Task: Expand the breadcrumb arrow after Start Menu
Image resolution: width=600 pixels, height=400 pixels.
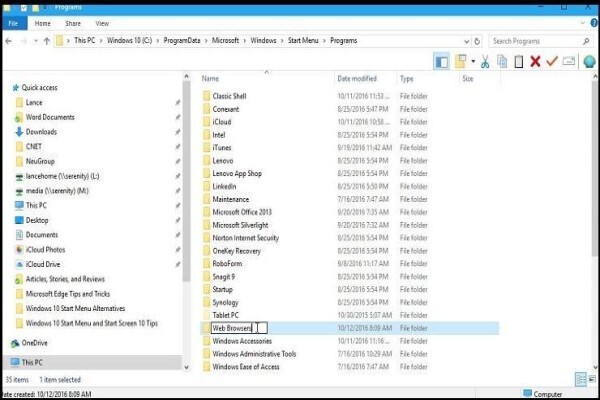Action: (324, 41)
